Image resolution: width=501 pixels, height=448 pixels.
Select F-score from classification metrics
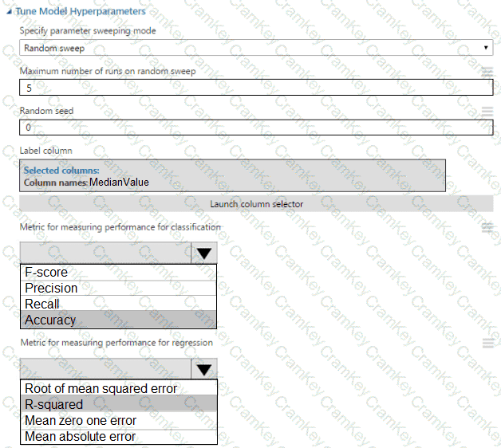coord(118,273)
